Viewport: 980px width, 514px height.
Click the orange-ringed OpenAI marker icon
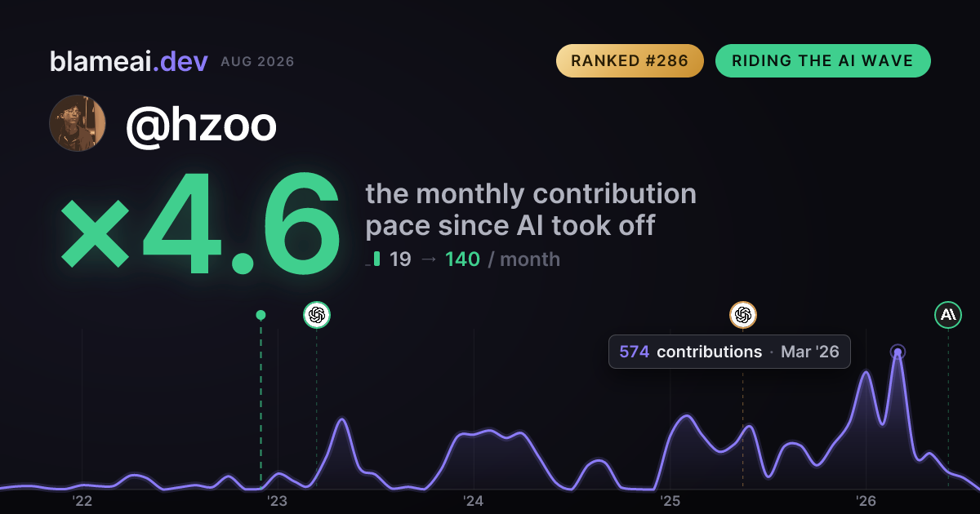742,314
